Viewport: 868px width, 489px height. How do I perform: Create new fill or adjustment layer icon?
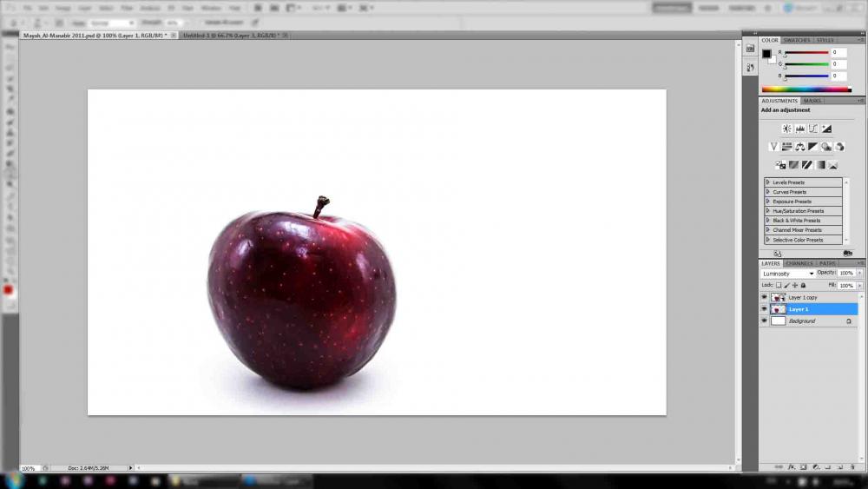click(816, 467)
